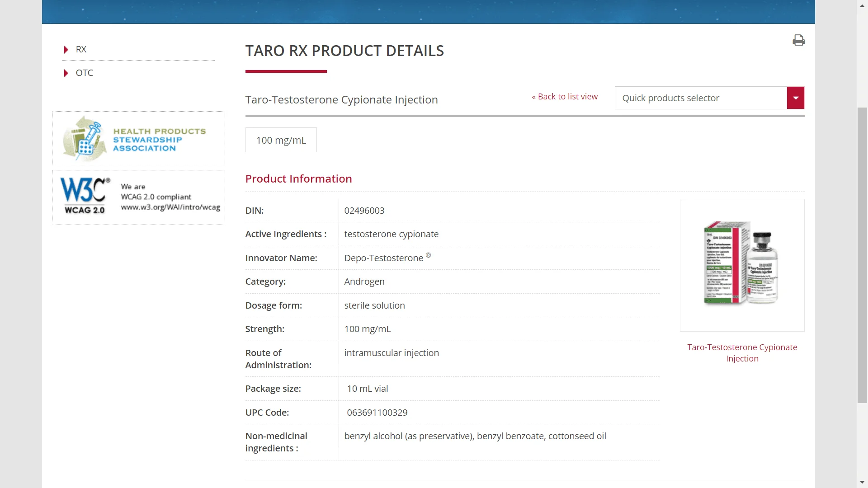This screenshot has width=868, height=488.
Task: Click the Product Information heading
Action: [298, 179]
